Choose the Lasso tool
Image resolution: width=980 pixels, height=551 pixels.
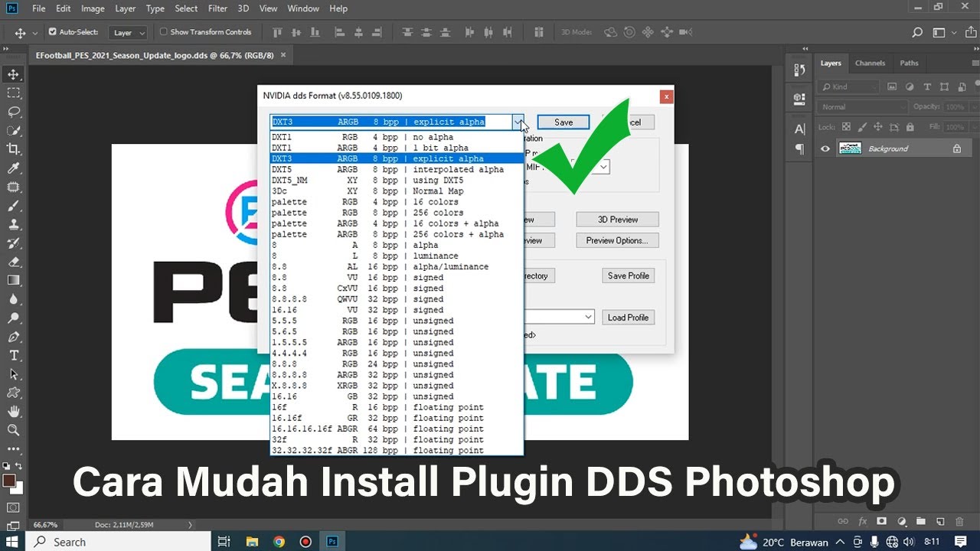13,112
